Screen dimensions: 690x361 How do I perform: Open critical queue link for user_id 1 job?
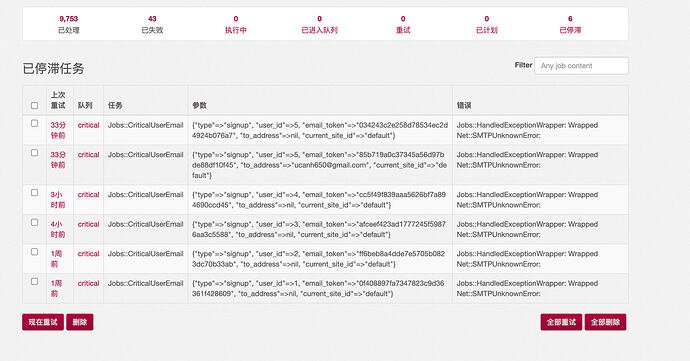coord(88,283)
